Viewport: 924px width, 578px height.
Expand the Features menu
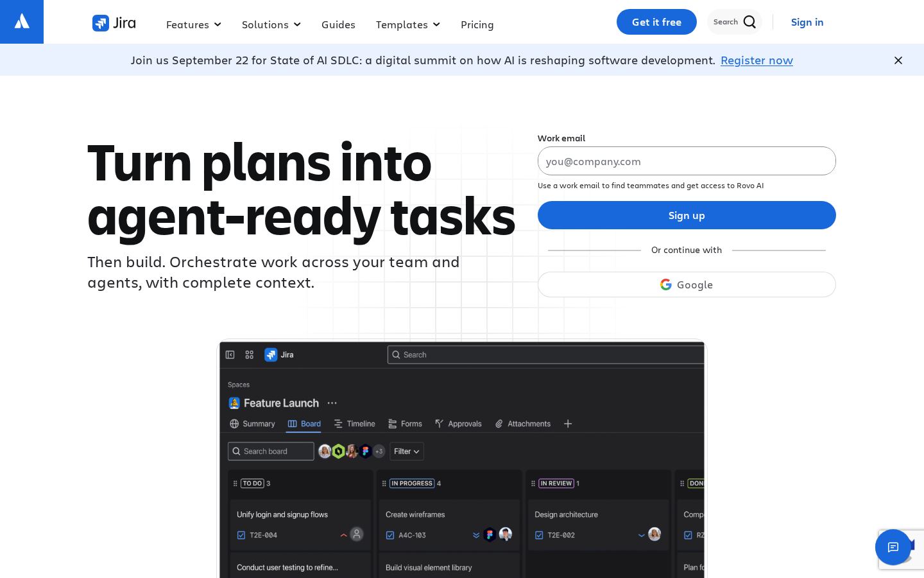(194, 24)
